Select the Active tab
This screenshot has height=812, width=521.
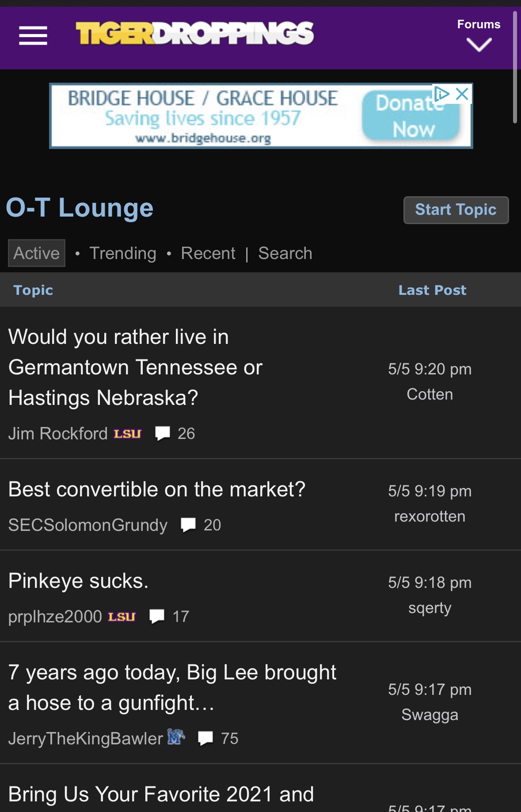pos(37,253)
